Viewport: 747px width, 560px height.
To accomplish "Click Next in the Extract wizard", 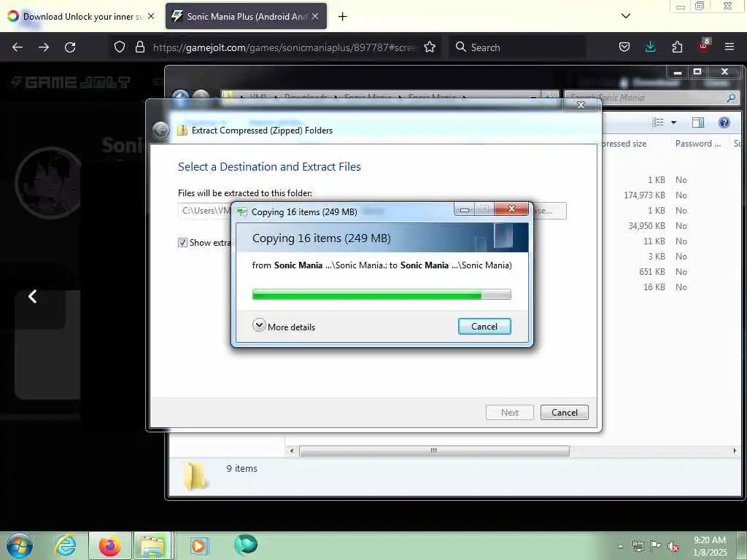I will [509, 413].
